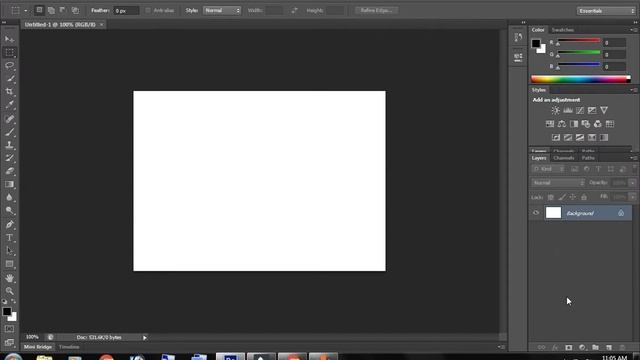Add a Curves adjustment
The image size is (640, 360).
580,110
